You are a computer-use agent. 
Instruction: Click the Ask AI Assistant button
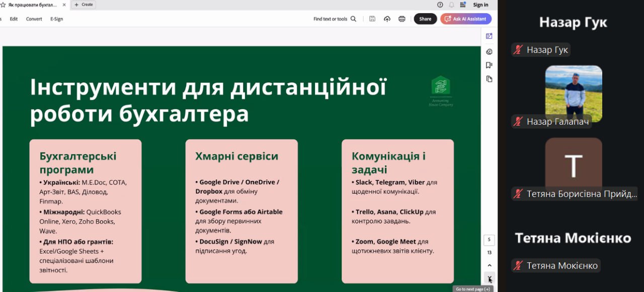[465, 19]
